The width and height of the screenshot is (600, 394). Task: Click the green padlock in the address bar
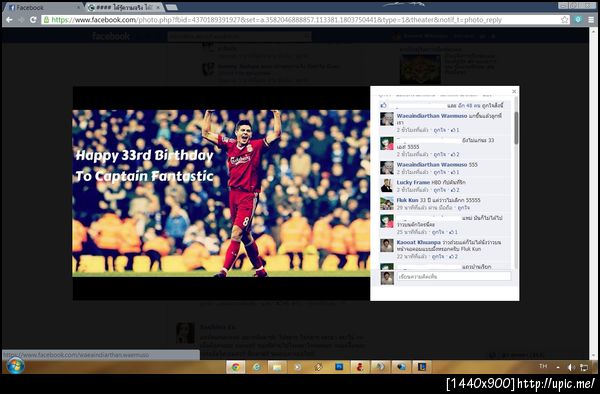pos(47,20)
